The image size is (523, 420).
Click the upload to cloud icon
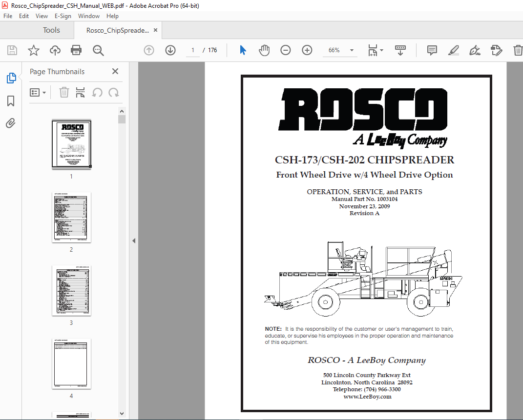pyautogui.click(x=55, y=50)
